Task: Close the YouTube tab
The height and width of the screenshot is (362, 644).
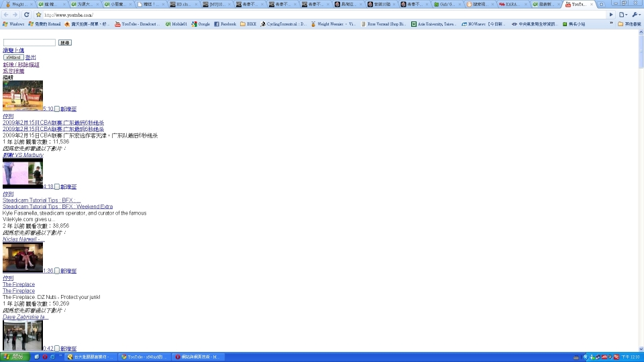Action: click(x=592, y=4)
